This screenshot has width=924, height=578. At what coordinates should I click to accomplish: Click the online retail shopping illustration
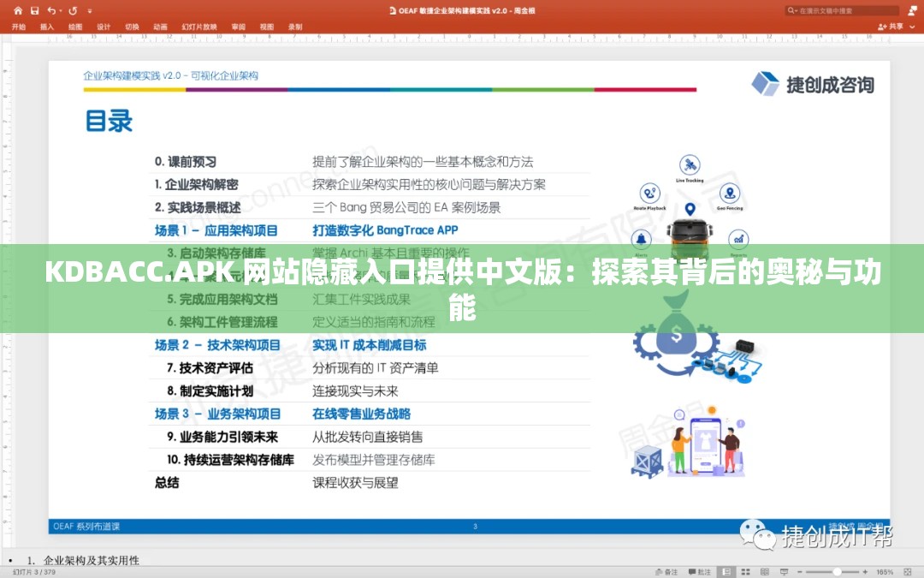coord(687,441)
